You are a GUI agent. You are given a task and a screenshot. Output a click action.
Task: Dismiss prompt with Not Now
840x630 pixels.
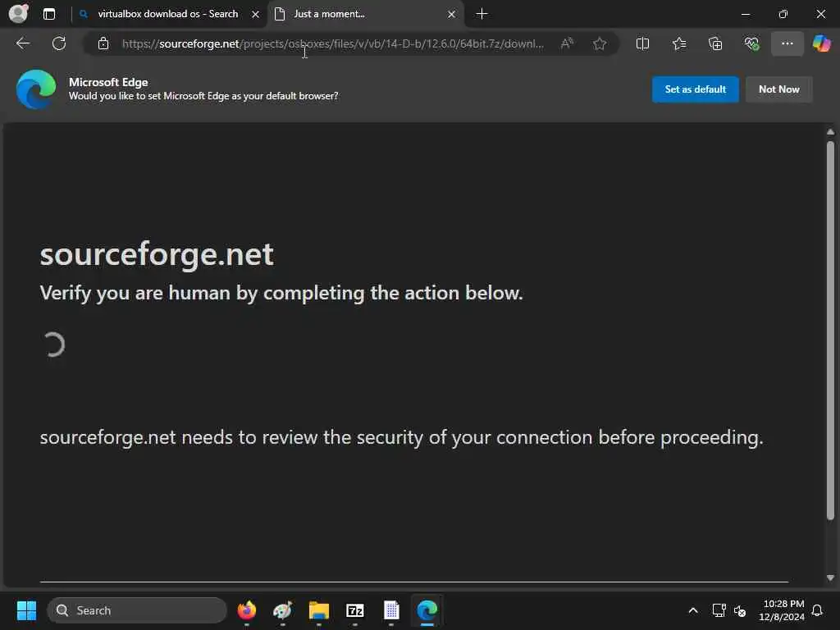(x=779, y=89)
